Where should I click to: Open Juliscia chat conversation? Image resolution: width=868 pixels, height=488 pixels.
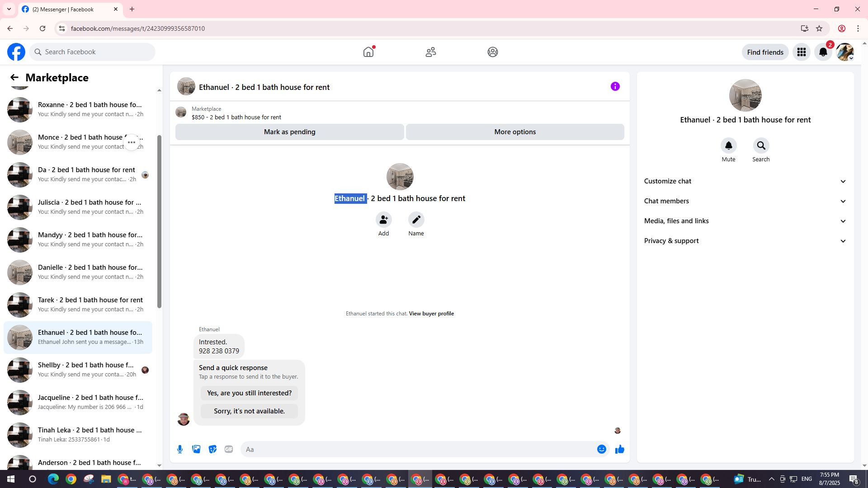point(78,207)
